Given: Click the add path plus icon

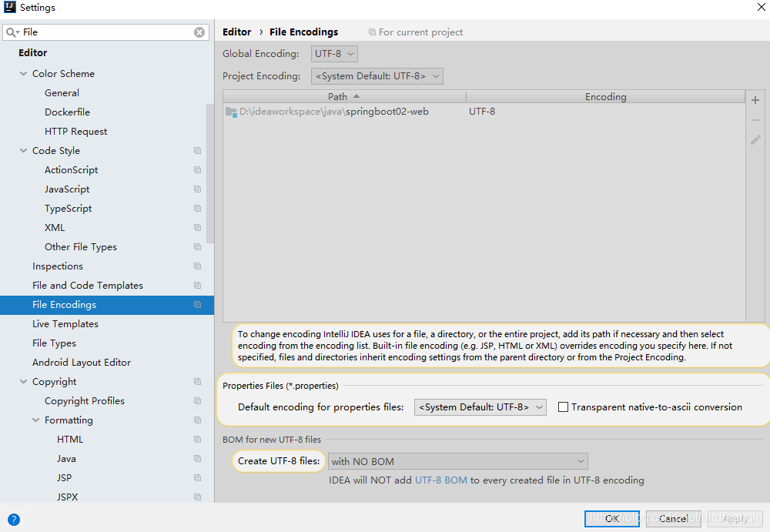Looking at the screenshot, I should click(x=755, y=100).
